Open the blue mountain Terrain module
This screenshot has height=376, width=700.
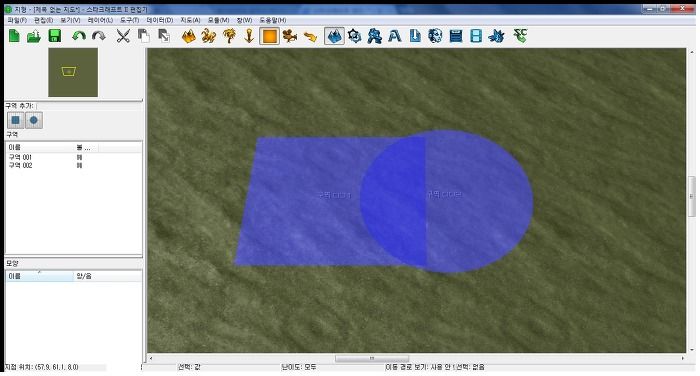[x=334, y=36]
